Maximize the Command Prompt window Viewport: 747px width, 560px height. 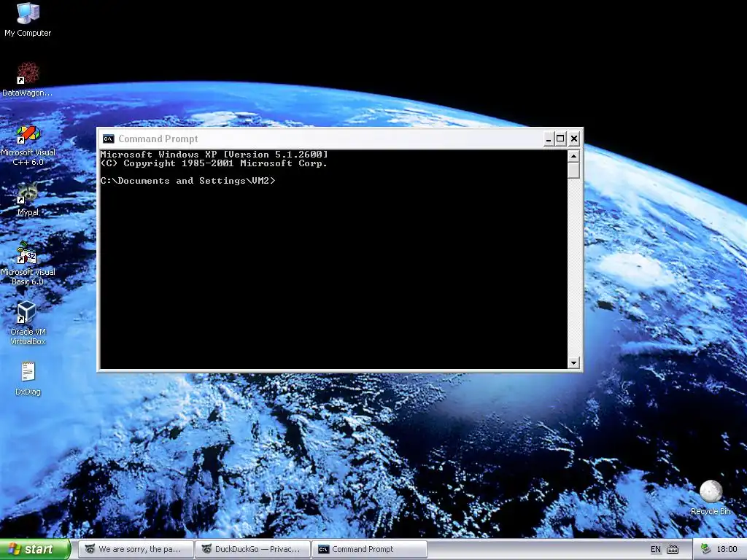pyautogui.click(x=561, y=139)
